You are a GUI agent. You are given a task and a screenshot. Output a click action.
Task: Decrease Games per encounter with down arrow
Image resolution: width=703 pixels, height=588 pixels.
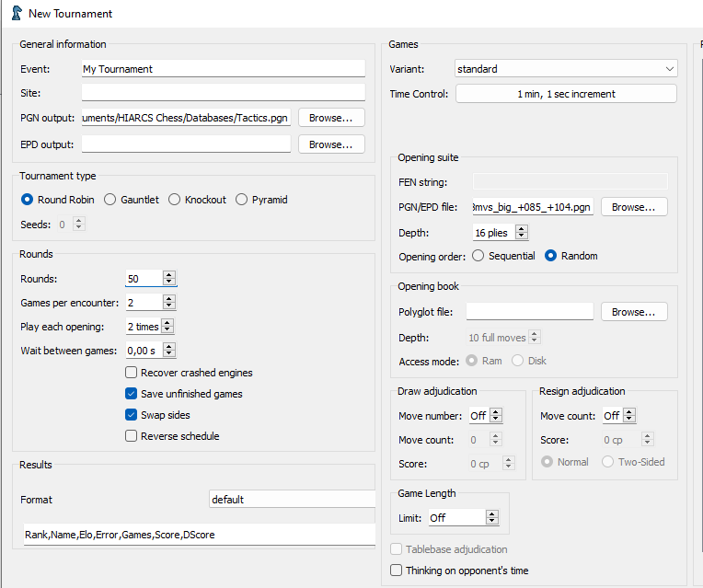point(169,306)
